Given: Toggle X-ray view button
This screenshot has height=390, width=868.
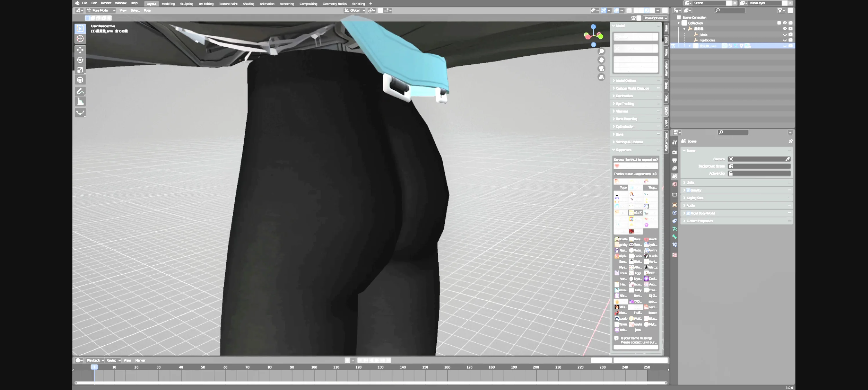Looking at the screenshot, I should tap(629, 10).
